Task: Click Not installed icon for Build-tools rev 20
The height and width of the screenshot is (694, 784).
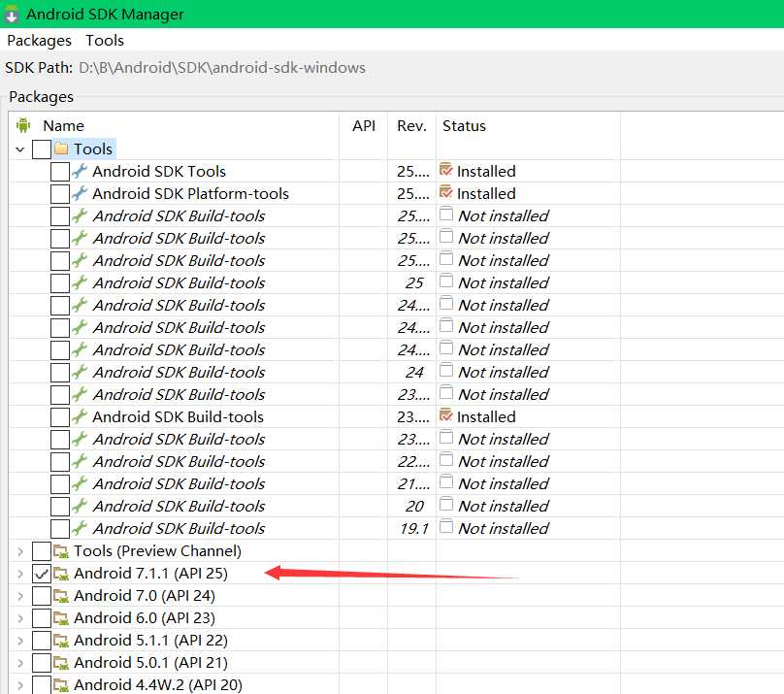Action: [446, 505]
